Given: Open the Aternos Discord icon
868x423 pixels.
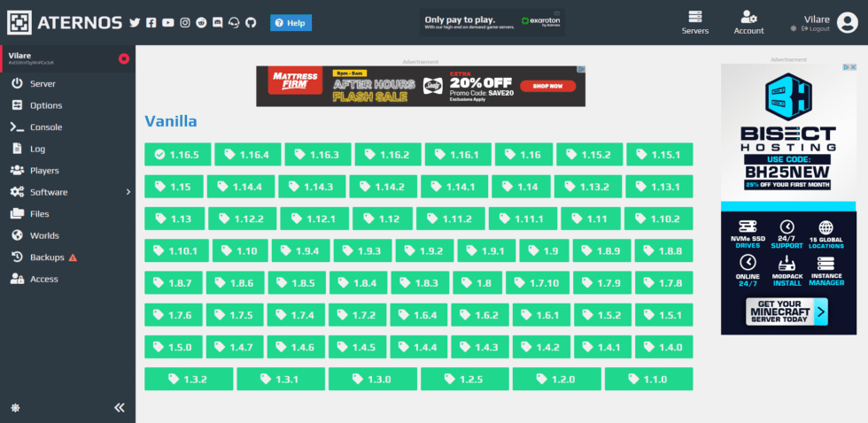Looking at the screenshot, I should [218, 23].
